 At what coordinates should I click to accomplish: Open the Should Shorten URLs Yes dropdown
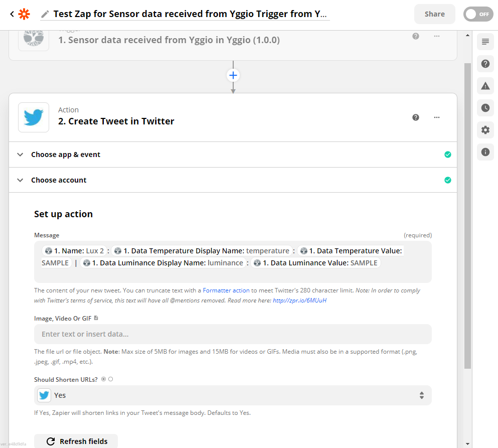(x=233, y=395)
